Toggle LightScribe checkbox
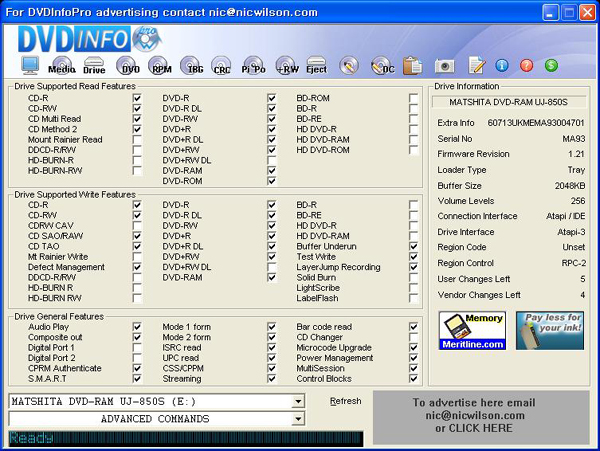 click(x=413, y=288)
